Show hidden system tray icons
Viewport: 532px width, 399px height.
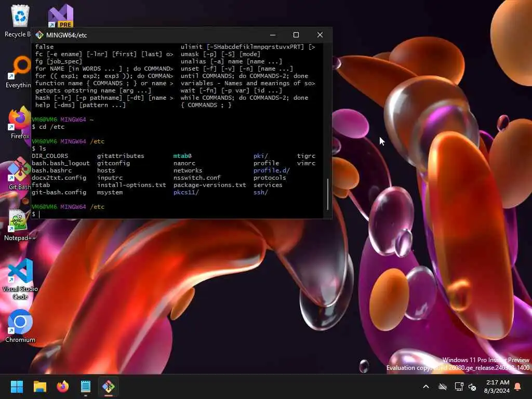(426, 387)
